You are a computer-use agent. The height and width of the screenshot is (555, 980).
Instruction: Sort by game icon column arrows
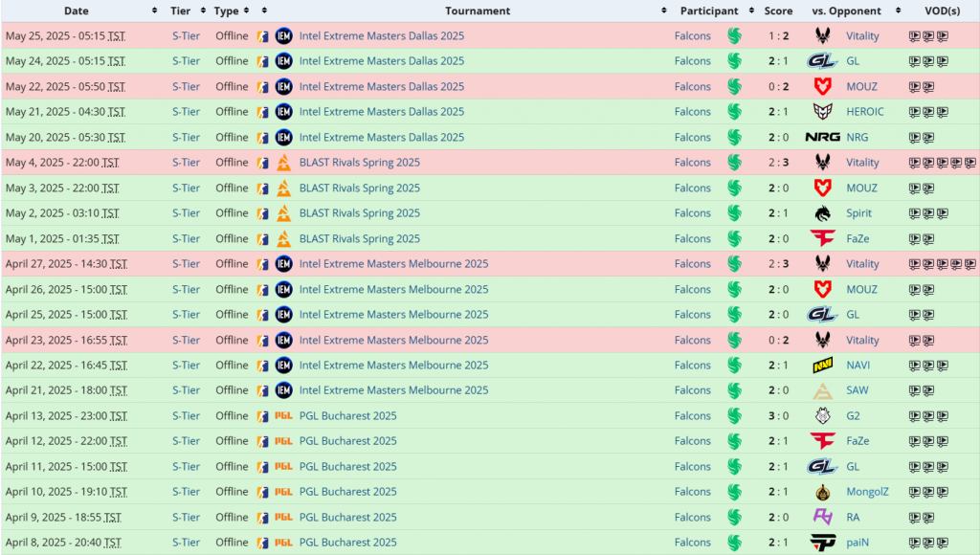tap(264, 11)
